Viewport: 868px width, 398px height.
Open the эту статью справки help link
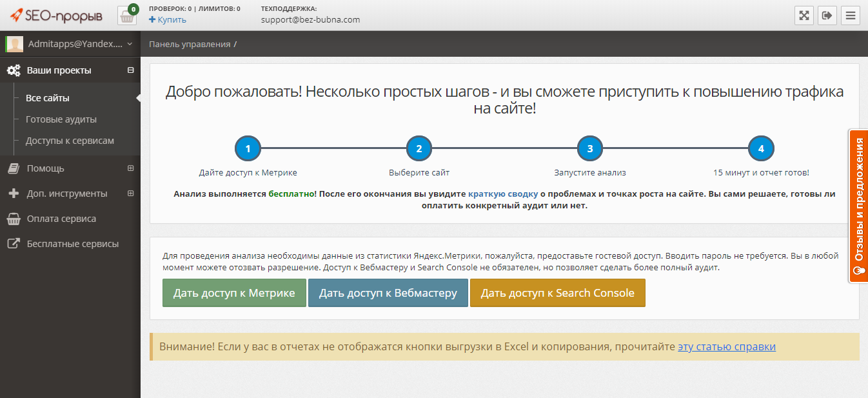click(726, 346)
